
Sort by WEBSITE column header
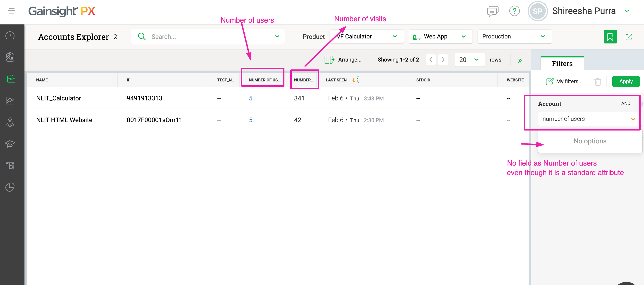(x=515, y=80)
